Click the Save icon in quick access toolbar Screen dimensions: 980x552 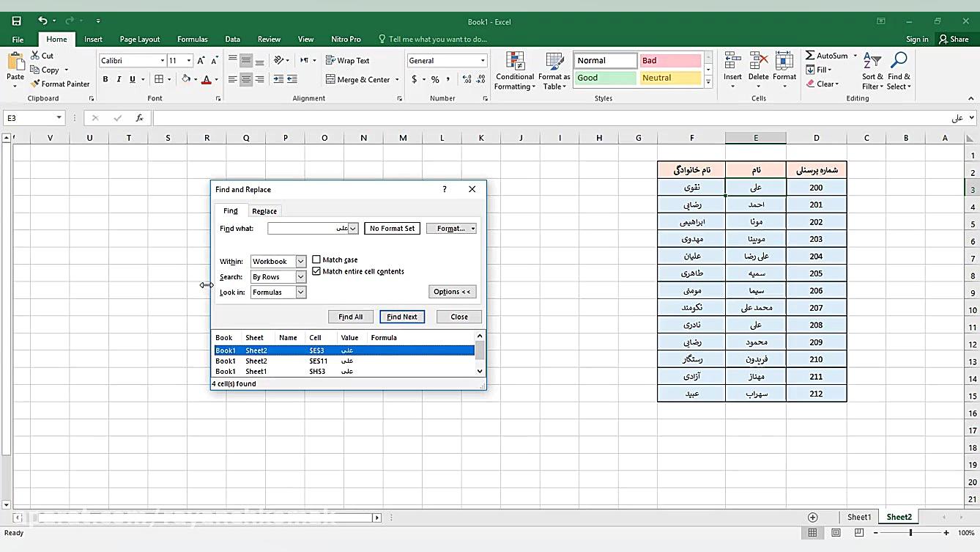[17, 21]
